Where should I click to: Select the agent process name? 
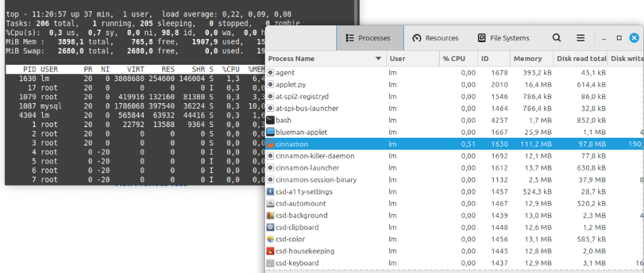pyautogui.click(x=286, y=73)
